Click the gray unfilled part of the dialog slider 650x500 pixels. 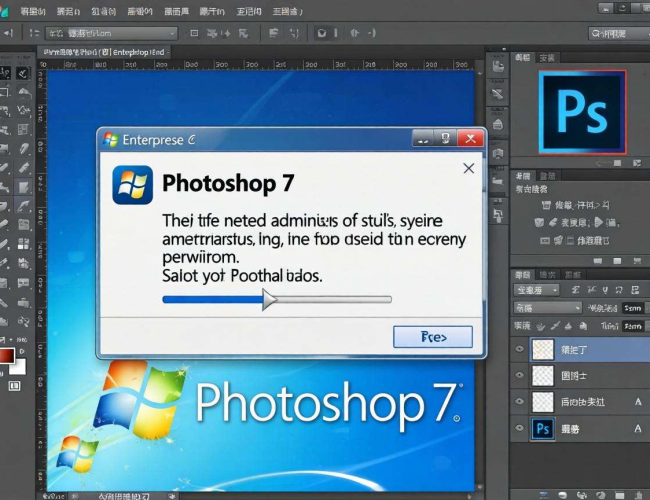[334, 299]
